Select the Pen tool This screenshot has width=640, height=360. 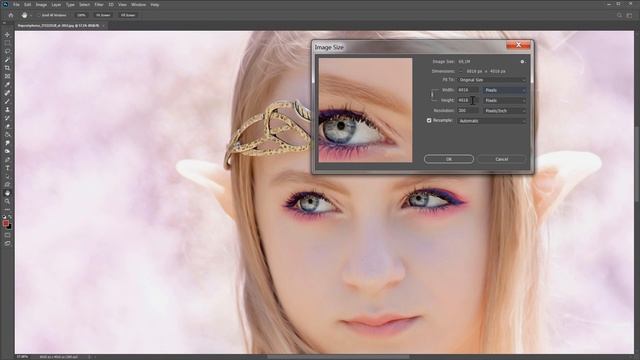7,160
